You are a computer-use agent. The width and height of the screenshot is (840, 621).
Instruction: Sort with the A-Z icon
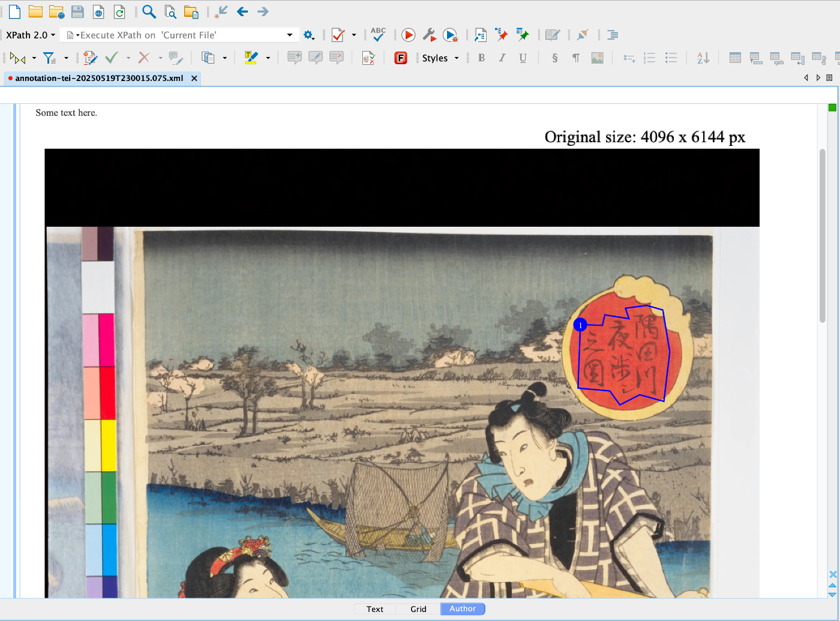point(703,58)
